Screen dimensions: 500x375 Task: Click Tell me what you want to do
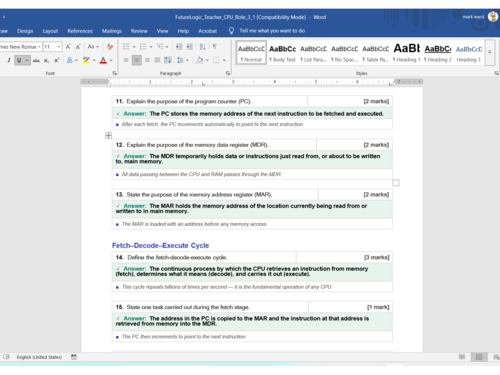(272, 31)
